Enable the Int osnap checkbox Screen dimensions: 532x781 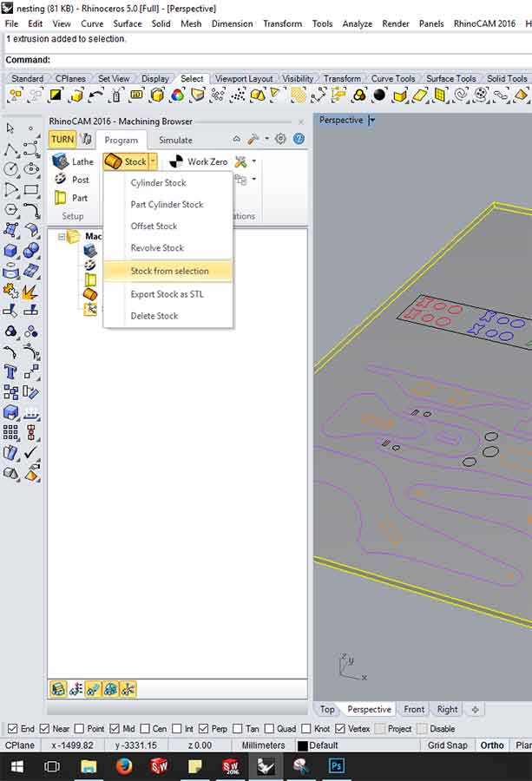pyautogui.click(x=177, y=729)
